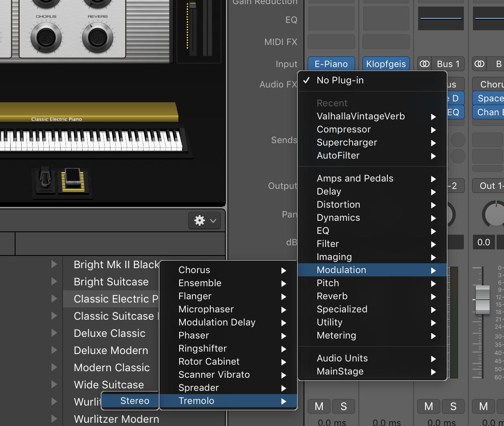Select Wurlitzer Modern patch
Viewport: 504px width, 426px height.
(x=117, y=419)
